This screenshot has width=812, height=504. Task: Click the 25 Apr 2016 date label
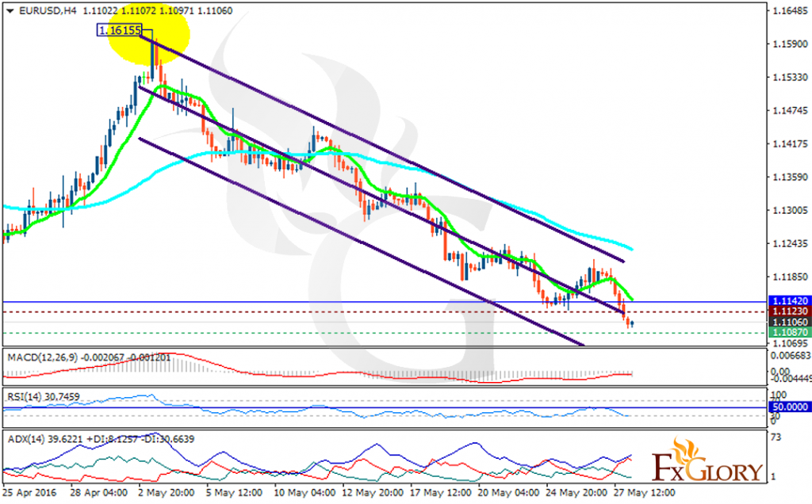point(29,493)
